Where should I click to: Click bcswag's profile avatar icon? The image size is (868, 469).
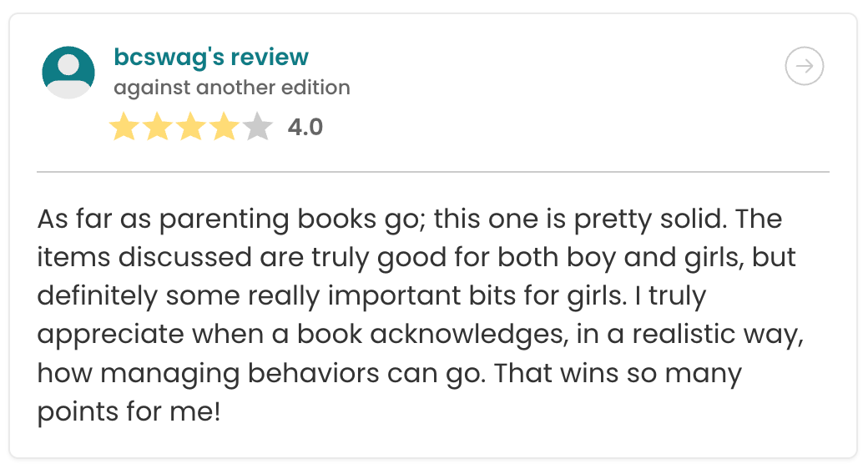point(68,73)
